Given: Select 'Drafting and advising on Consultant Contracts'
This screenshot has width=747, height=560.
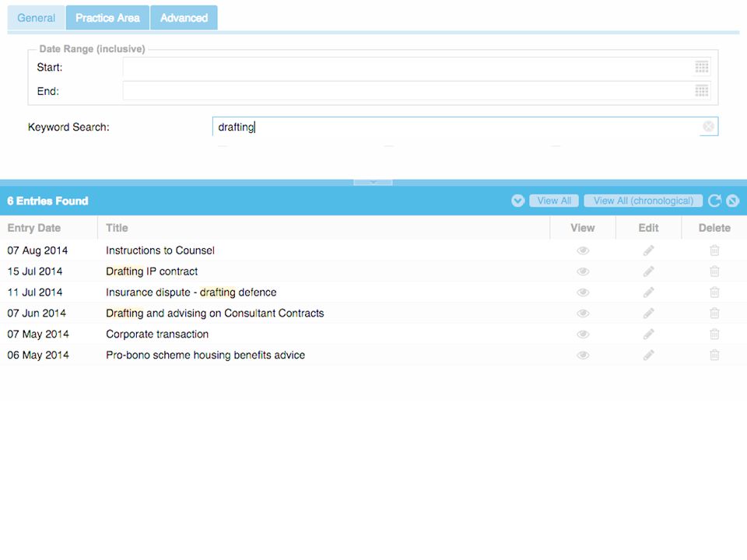Looking at the screenshot, I should tap(215, 313).
